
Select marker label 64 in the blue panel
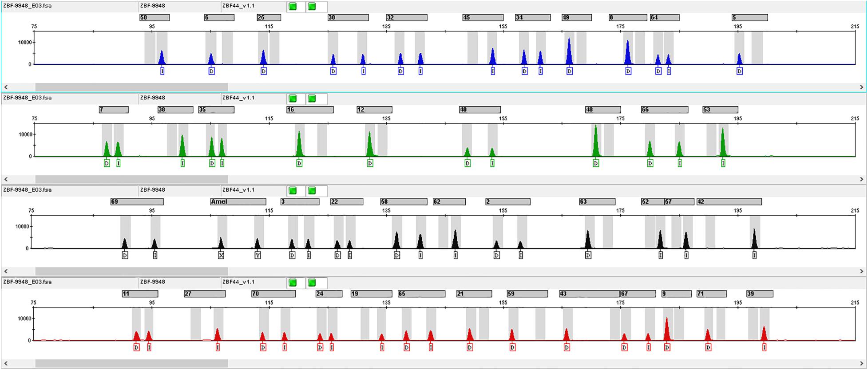pos(665,18)
